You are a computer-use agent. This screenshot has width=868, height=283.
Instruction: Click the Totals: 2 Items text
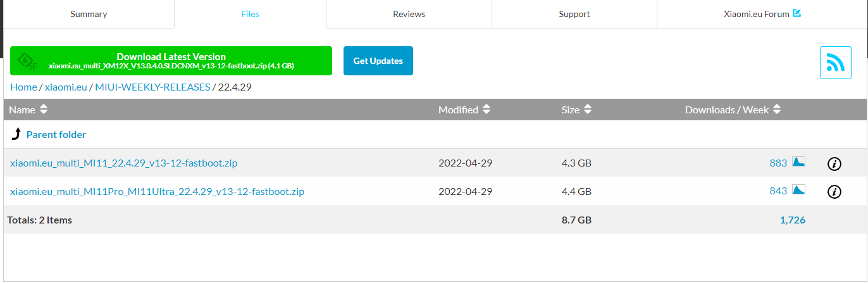pos(39,220)
